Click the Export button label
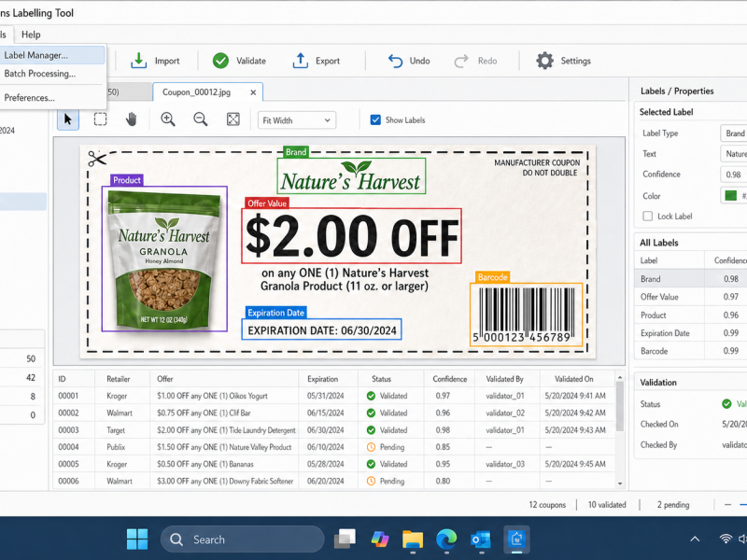747x560 pixels. click(x=328, y=61)
